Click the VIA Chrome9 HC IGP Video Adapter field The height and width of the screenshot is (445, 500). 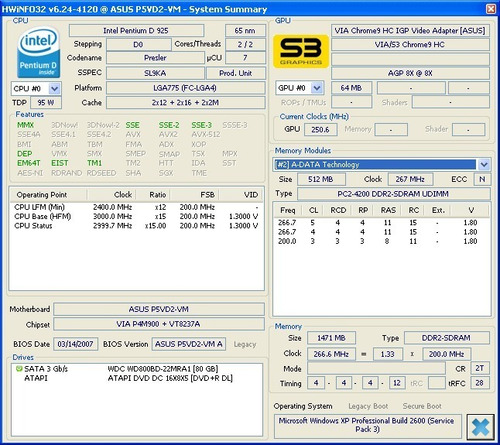coord(410,31)
